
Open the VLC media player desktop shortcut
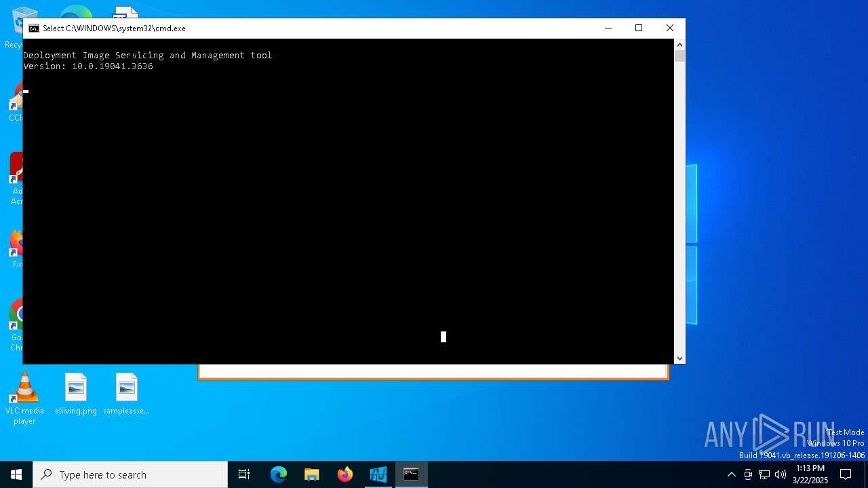(x=24, y=399)
